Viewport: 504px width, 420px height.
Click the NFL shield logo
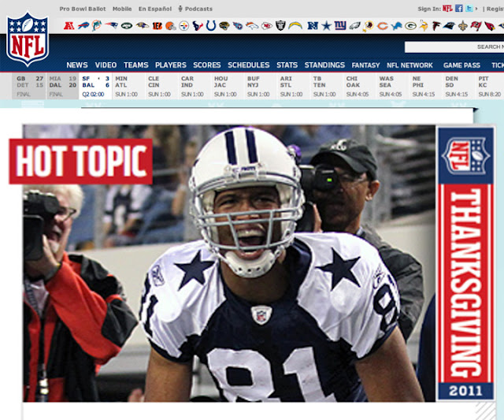[28, 39]
